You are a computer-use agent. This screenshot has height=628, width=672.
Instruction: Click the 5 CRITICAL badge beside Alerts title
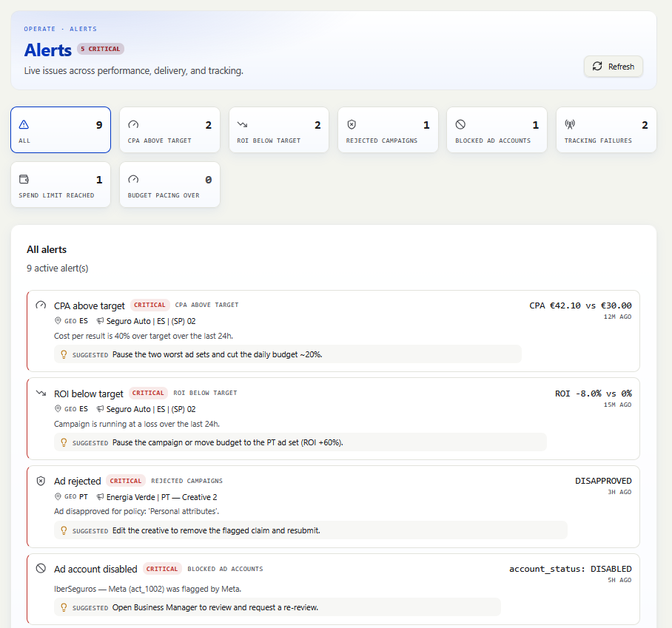tap(101, 49)
